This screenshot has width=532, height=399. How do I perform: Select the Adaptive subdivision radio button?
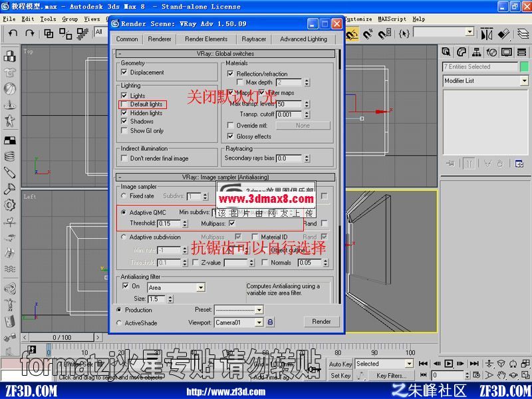[124, 237]
